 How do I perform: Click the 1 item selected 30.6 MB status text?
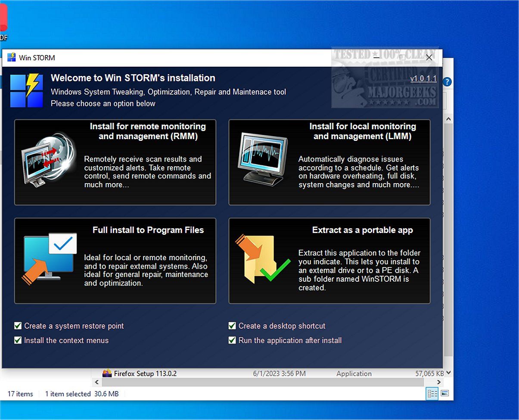(x=82, y=394)
